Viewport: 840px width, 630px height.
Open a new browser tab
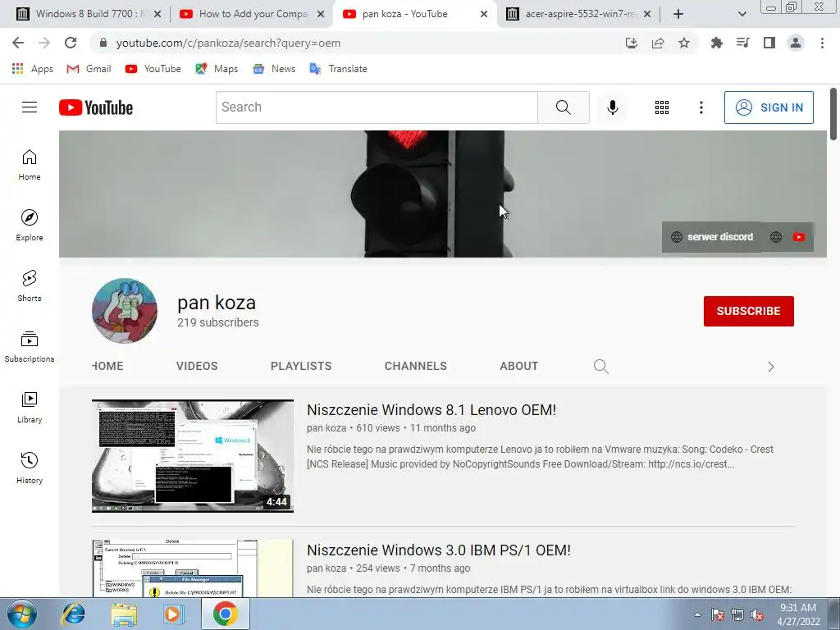point(678,14)
